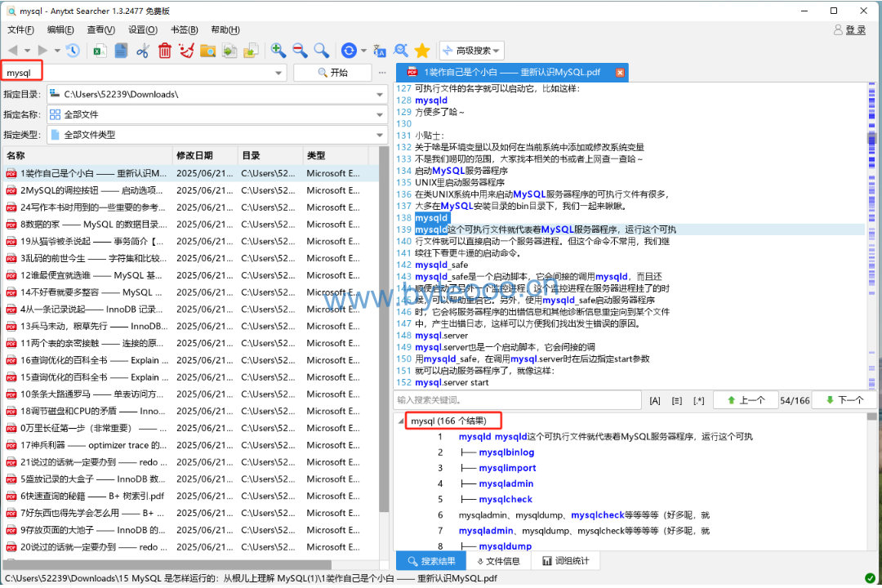Export results with the Excel icon
This screenshot has width=882, height=588.
(100, 51)
